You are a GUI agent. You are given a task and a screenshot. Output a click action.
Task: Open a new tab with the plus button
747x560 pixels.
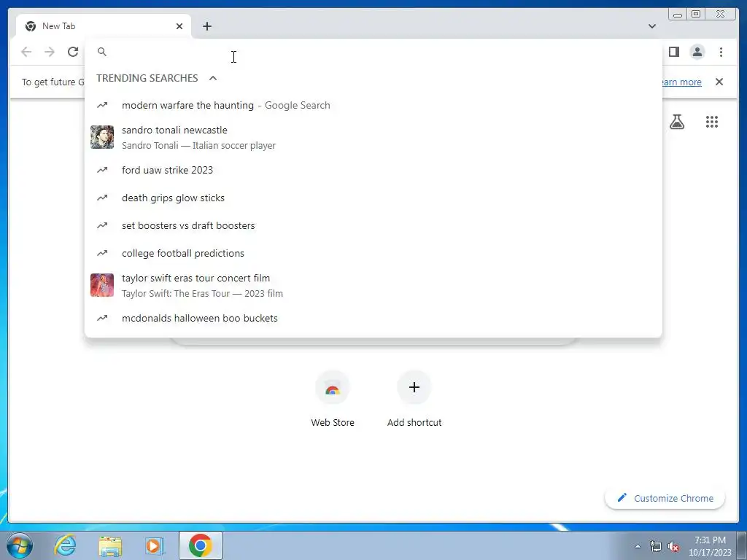(x=206, y=26)
